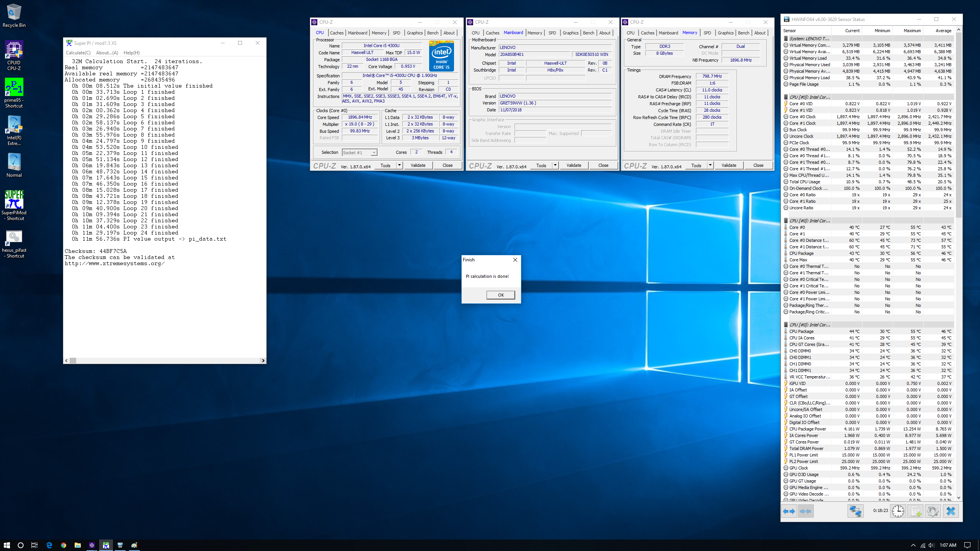
Task: Switch to About tab in Memory CPU-Z window
Action: 760,33
